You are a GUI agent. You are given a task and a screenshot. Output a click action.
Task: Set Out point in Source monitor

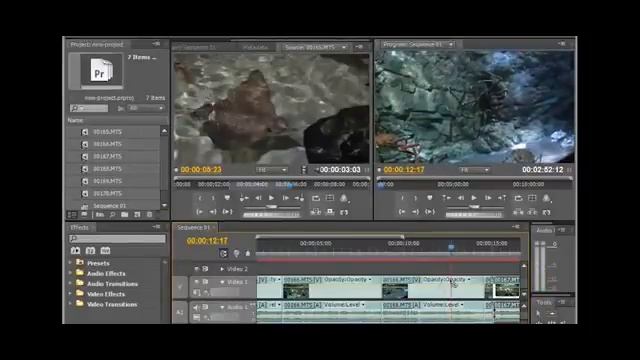point(213,198)
